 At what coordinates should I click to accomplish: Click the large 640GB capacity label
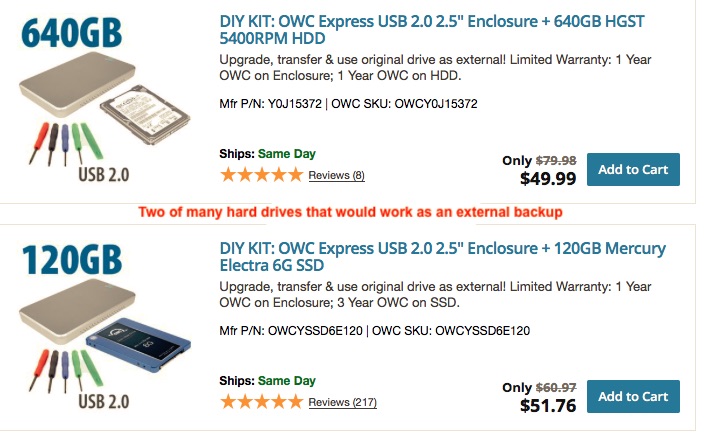coord(71,34)
